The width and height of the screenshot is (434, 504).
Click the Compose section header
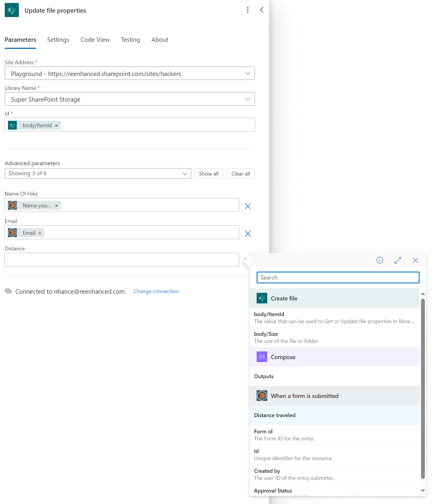[x=334, y=357]
